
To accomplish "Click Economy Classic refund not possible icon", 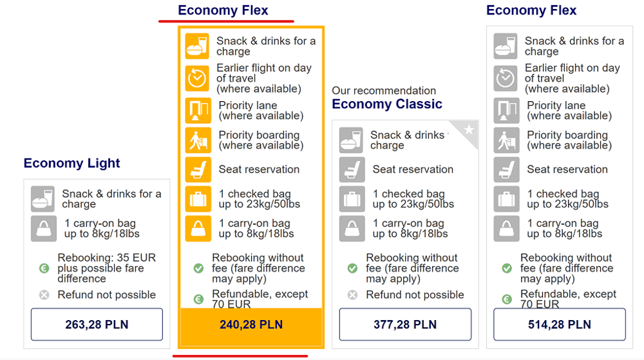I will tap(352, 295).
